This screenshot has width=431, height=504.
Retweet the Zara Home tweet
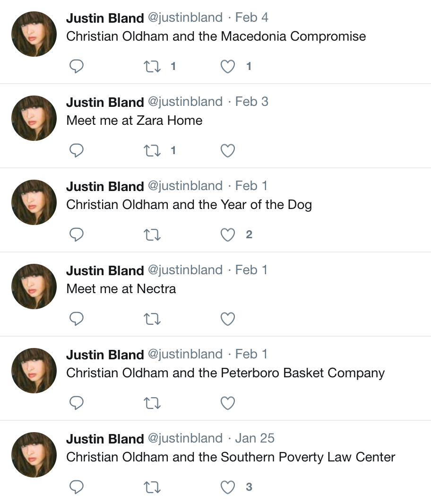(x=152, y=151)
